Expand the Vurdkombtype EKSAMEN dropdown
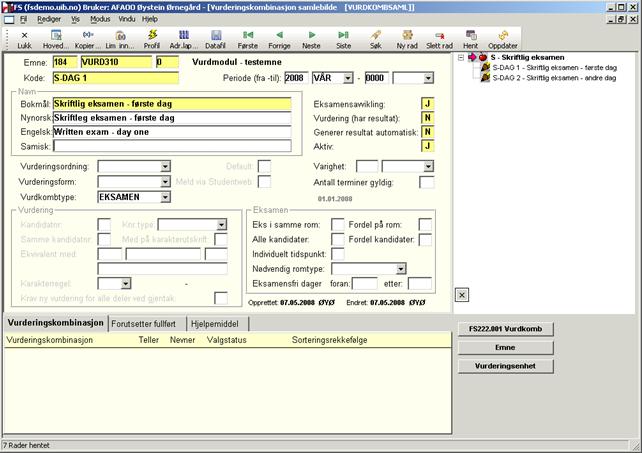The image size is (642, 453). click(x=166, y=197)
